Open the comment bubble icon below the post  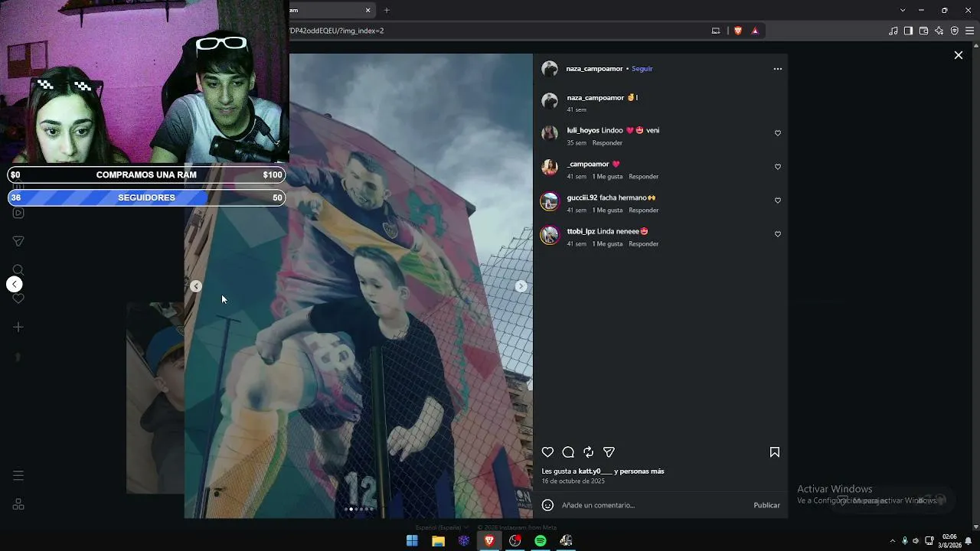568,452
